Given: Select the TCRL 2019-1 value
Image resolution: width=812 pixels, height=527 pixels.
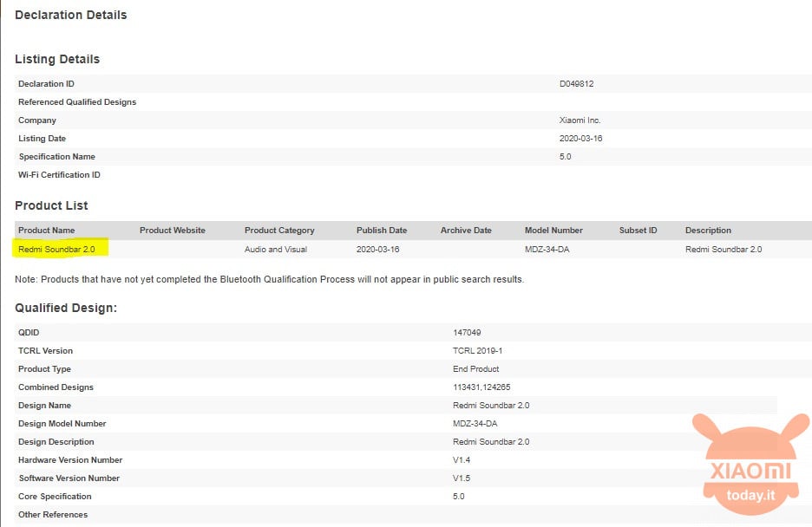Looking at the screenshot, I should (477, 351).
